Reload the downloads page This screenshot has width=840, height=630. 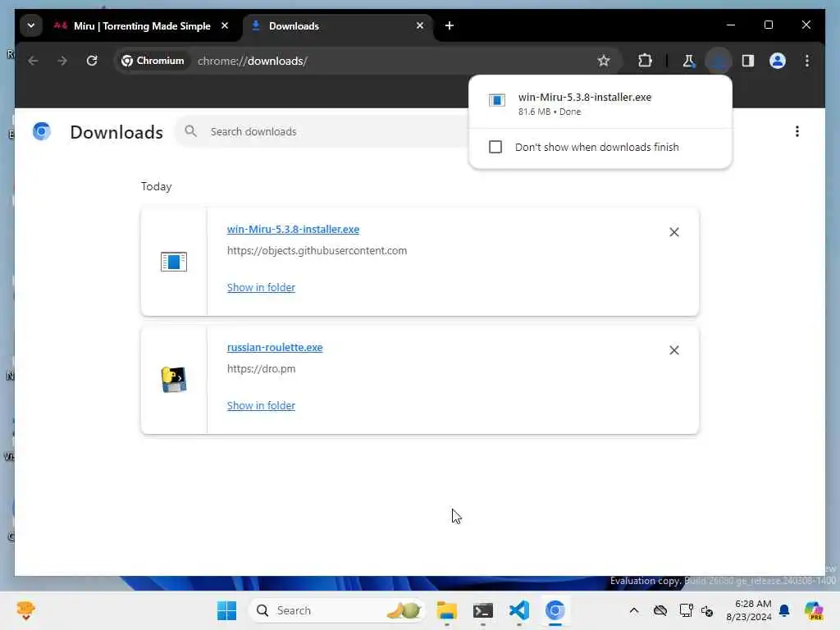pos(92,61)
